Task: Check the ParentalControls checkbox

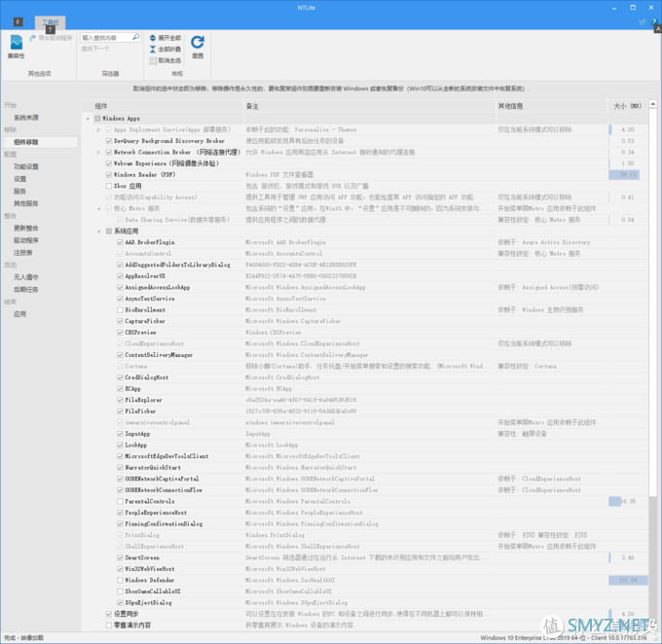Action: tap(120, 501)
